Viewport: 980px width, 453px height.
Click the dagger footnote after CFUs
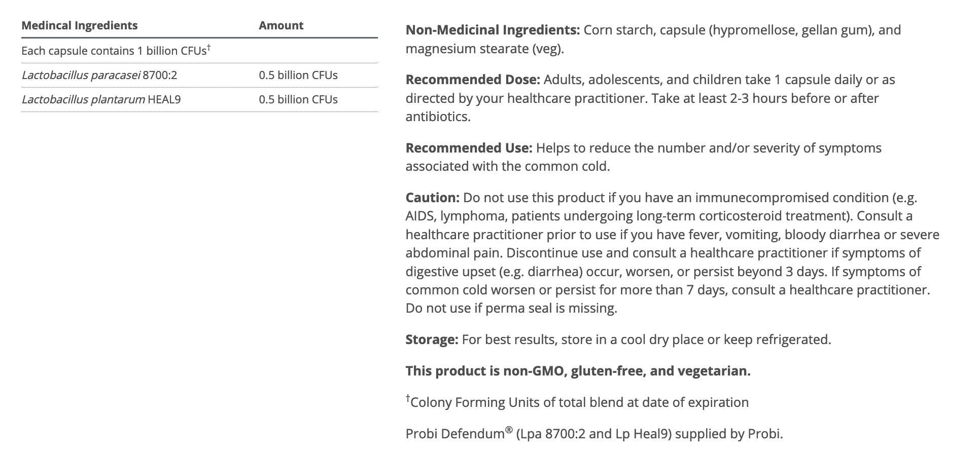click(x=208, y=48)
